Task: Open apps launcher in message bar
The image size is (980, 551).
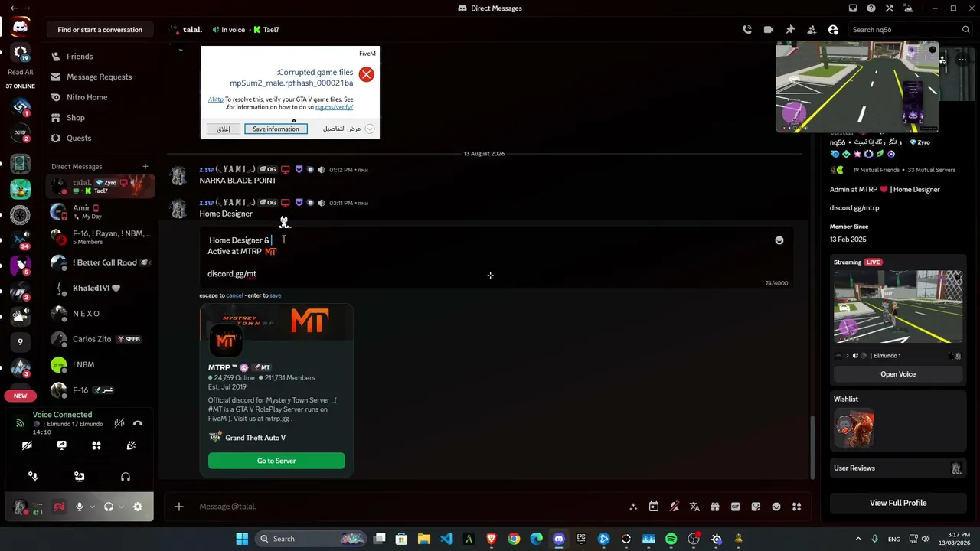Action: [x=797, y=507]
